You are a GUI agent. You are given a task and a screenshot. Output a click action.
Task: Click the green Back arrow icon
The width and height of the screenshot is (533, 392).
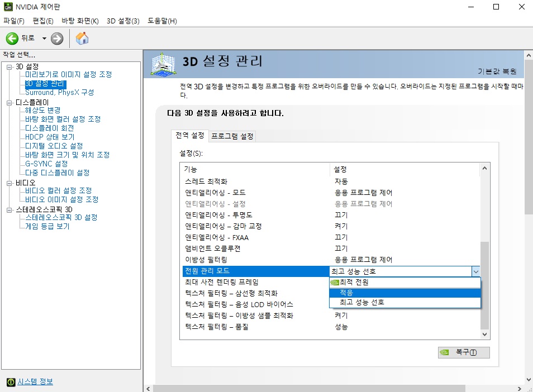tap(12, 39)
